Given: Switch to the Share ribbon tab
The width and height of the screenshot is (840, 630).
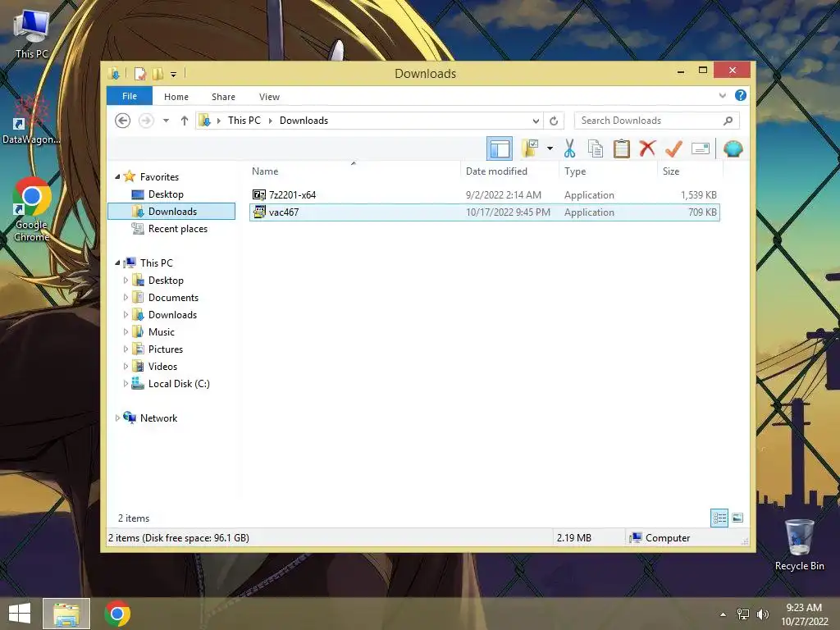Looking at the screenshot, I should coord(223,97).
